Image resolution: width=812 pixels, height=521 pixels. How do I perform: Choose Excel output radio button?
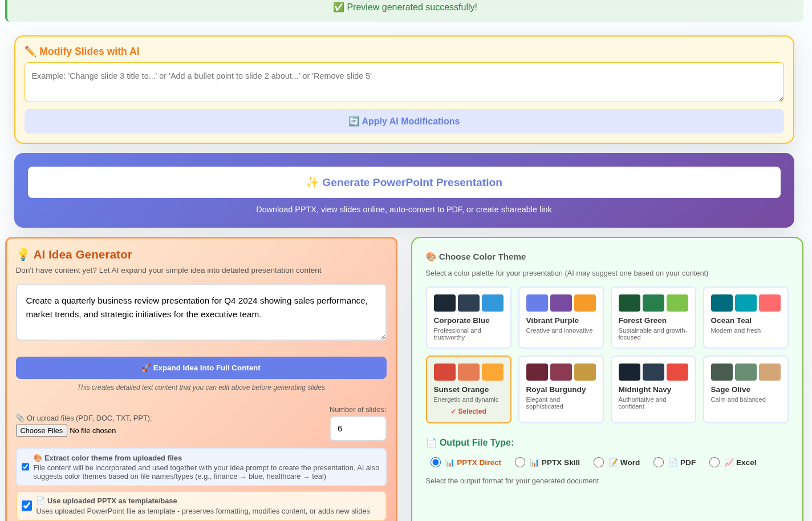click(714, 462)
